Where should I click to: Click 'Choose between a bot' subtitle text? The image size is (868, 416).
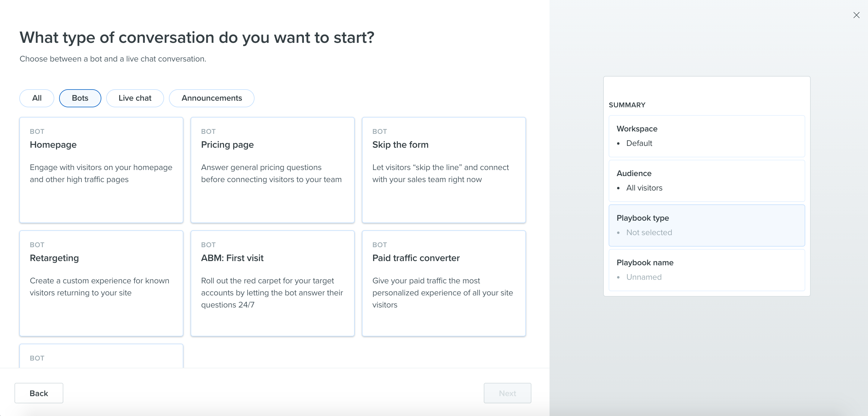click(x=113, y=59)
